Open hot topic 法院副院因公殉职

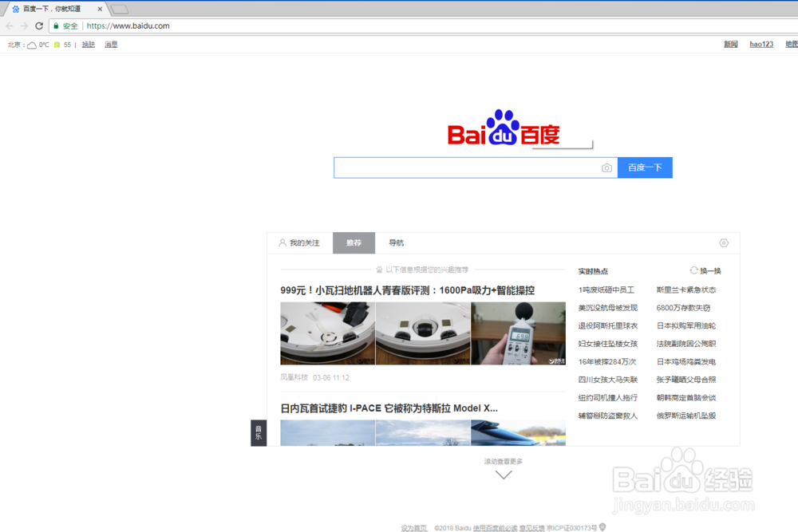pos(686,344)
